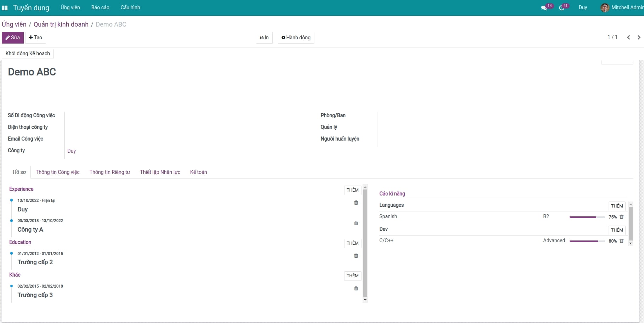Delete the Trường cấp 3 entry
The width and height of the screenshot is (644, 323).
click(356, 288)
